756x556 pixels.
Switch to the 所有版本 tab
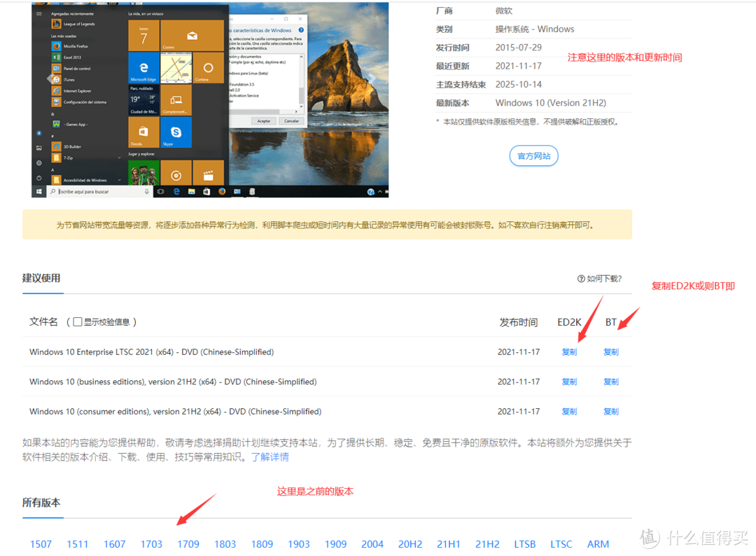click(41, 503)
